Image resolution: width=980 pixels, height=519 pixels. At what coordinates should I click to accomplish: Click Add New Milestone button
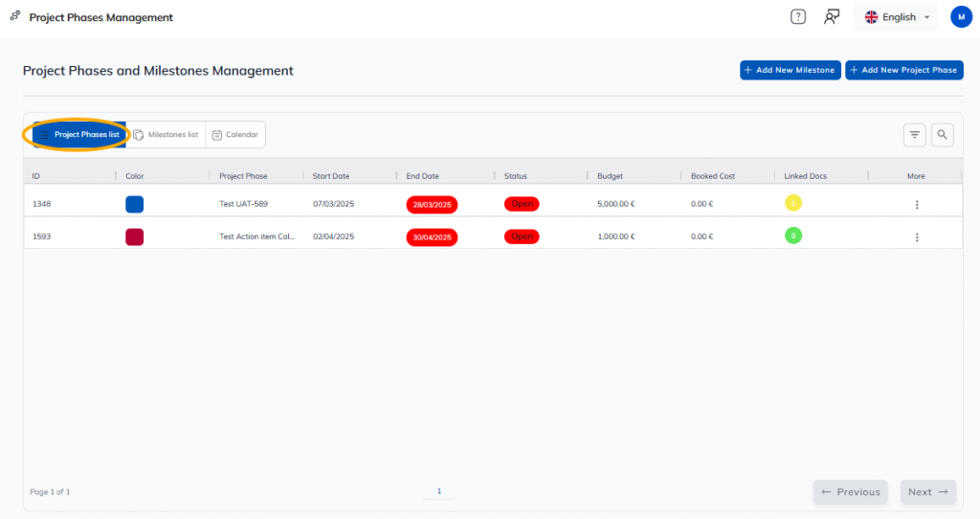[x=790, y=70]
